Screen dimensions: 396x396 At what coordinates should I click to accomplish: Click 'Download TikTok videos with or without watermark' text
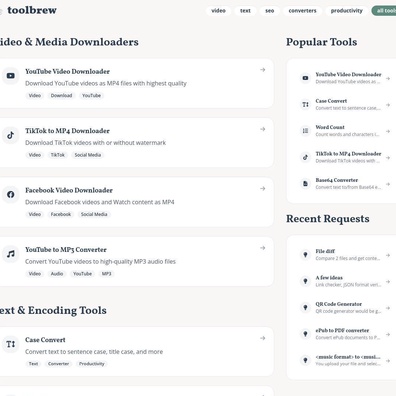click(x=95, y=143)
